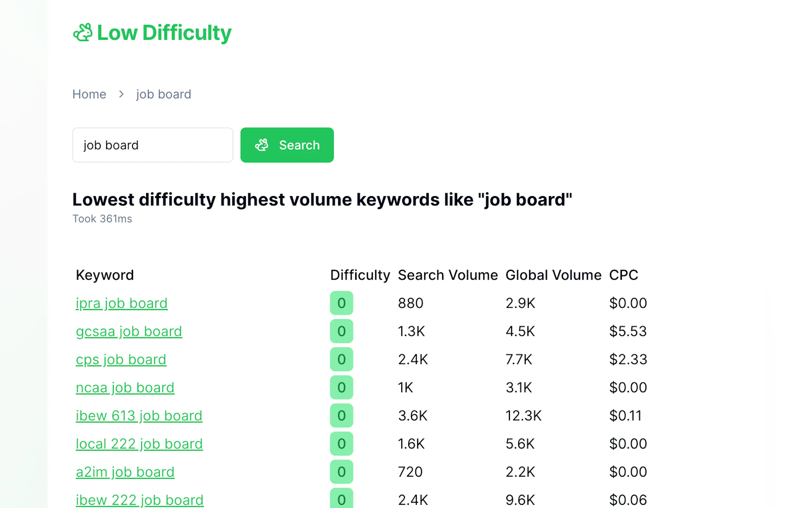The height and width of the screenshot is (508, 812).
Task: Click the rabbit logo icon beside Low Difficulty
Action: tap(82, 33)
